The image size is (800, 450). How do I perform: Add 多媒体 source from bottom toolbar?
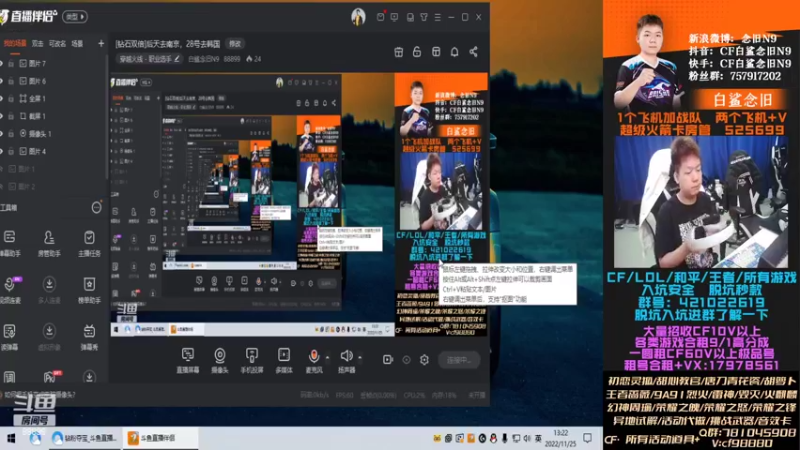click(284, 360)
